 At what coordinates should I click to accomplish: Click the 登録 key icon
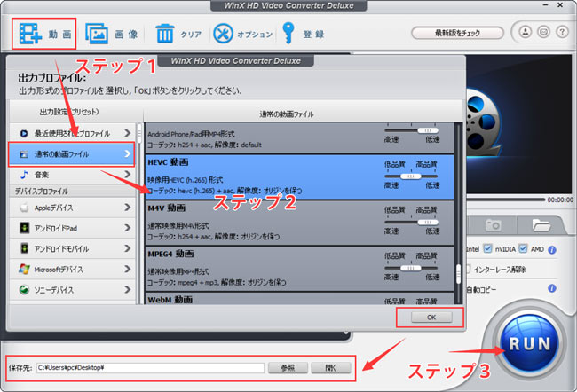288,33
